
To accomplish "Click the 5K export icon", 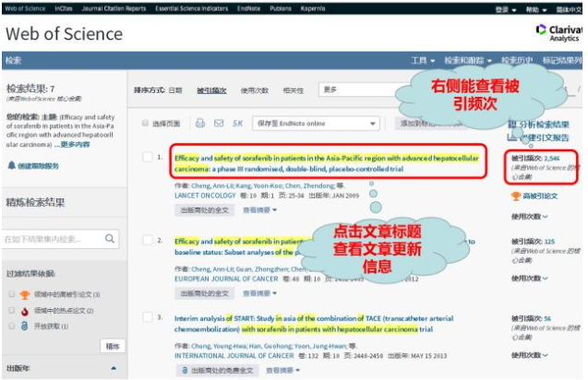I will tap(237, 124).
